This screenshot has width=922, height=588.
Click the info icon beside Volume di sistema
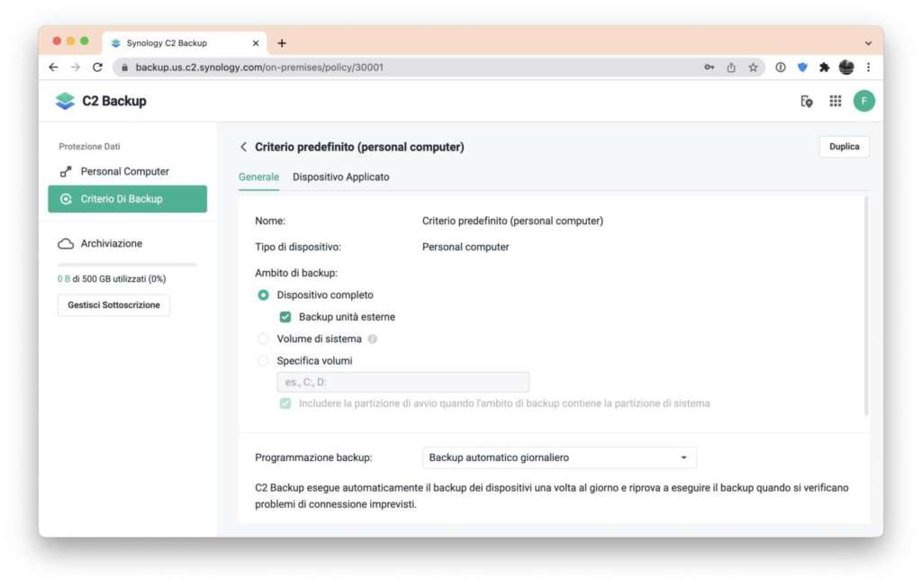click(373, 339)
